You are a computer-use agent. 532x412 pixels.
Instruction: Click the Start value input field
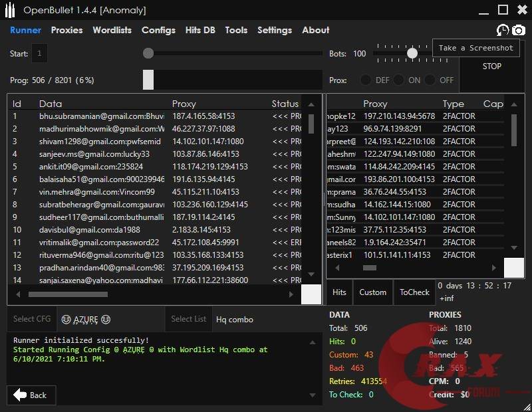pos(40,53)
